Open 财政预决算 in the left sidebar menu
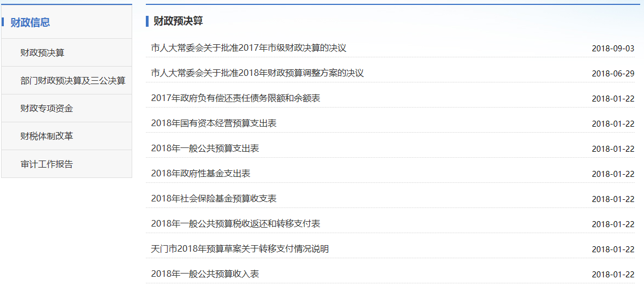The width and height of the screenshot is (644, 285). [x=42, y=53]
